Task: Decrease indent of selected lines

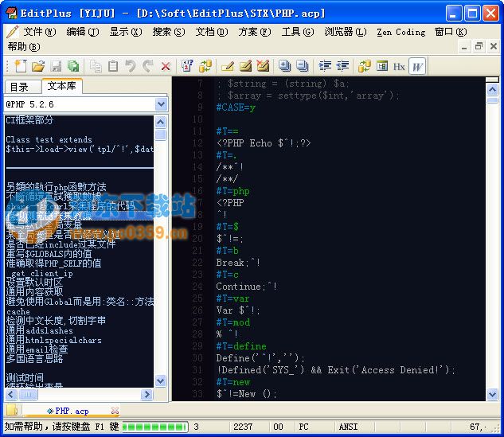Action: pos(342,66)
